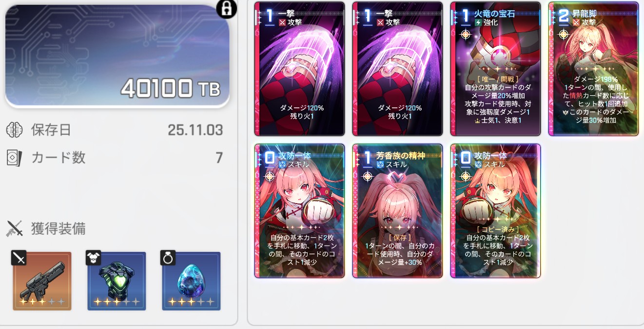Click the 40100 TB save data banner

coord(117,56)
